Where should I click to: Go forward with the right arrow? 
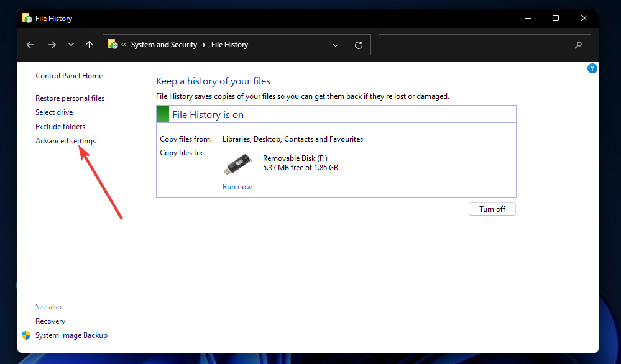52,45
